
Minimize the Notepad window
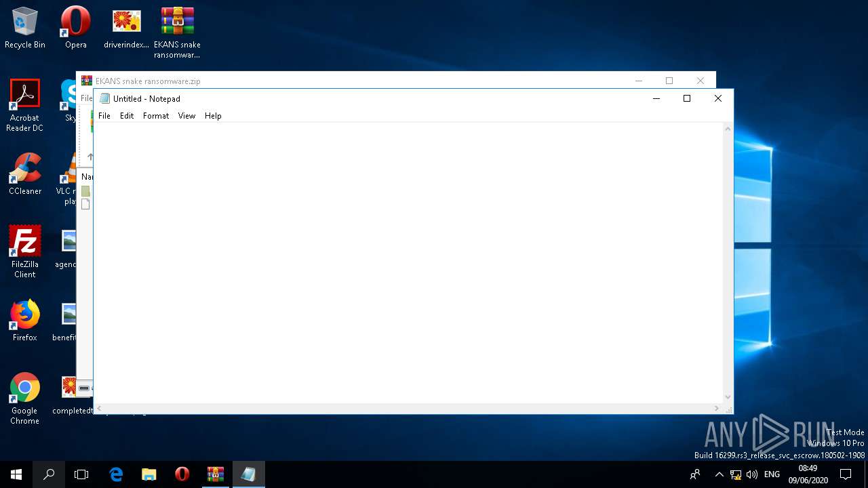(x=656, y=98)
